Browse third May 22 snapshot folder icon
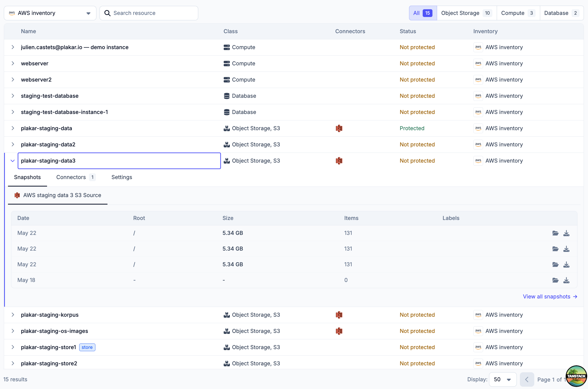Viewport: 588px width, 389px height. point(555,265)
